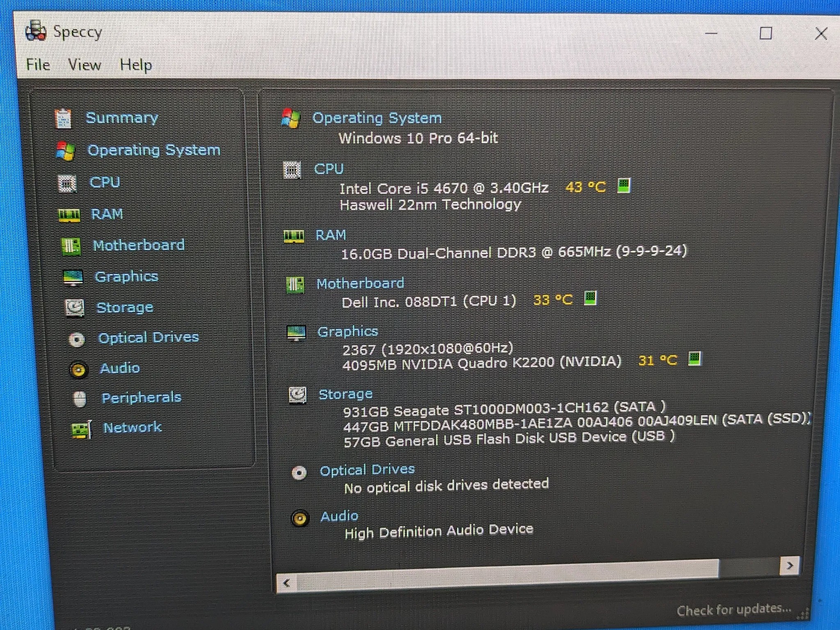Open the File menu
Image resolution: width=840 pixels, height=630 pixels.
[38, 65]
